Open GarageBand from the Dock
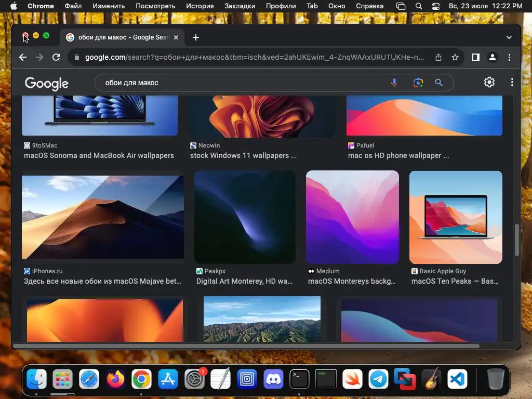Image resolution: width=532 pixels, height=399 pixels. coord(431,379)
